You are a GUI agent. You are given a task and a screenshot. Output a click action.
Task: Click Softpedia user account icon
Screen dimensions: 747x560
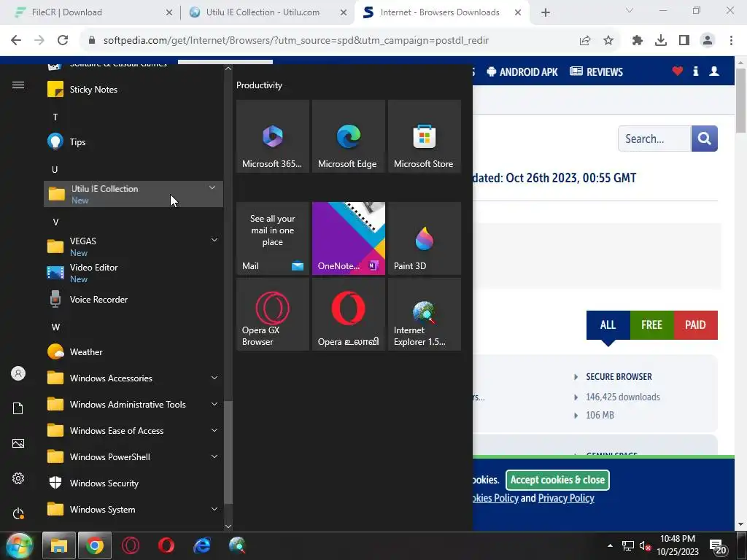pos(714,71)
